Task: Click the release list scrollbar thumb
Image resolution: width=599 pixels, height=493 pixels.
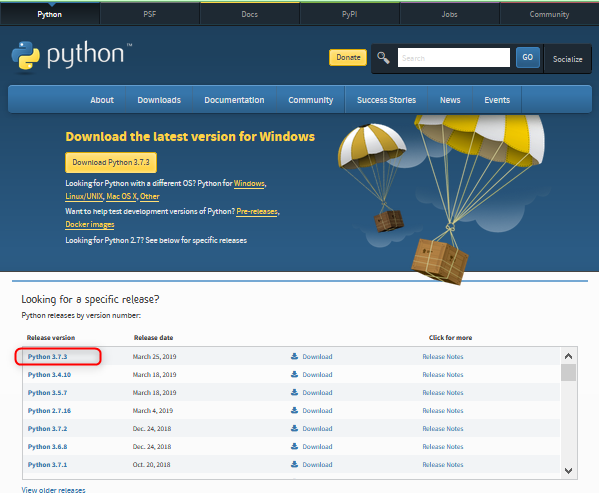Action: (568, 372)
